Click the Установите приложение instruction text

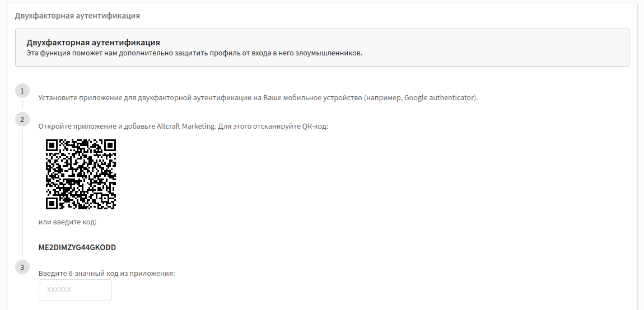point(258,98)
